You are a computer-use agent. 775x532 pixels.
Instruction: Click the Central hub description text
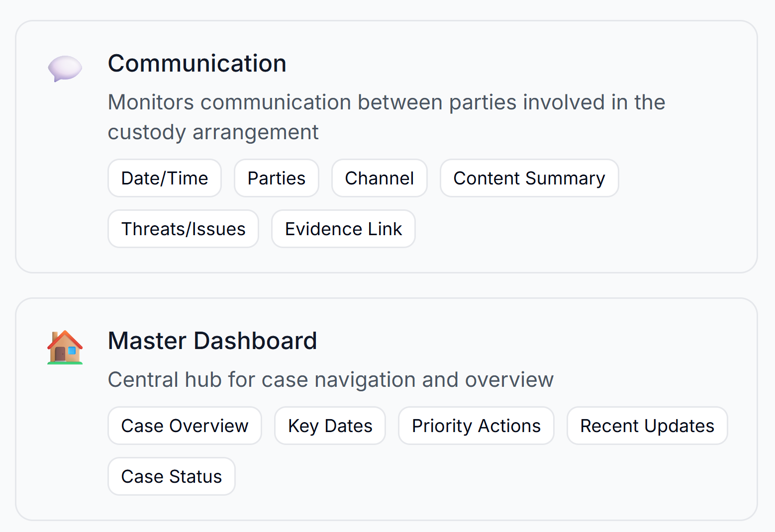coord(331,380)
